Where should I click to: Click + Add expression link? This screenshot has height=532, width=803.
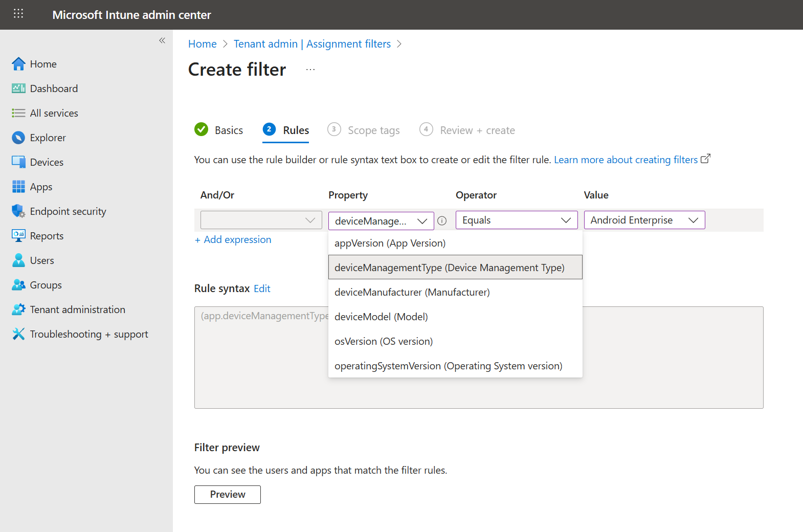(233, 239)
